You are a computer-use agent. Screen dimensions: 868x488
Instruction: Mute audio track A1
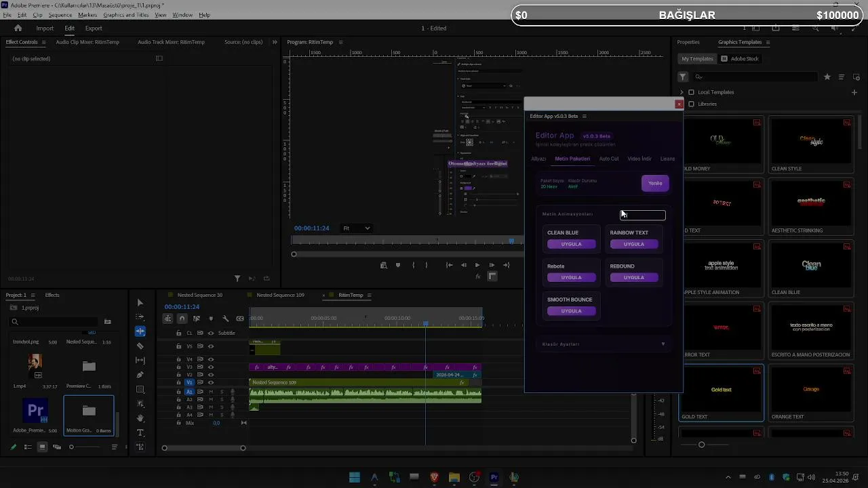(211, 392)
